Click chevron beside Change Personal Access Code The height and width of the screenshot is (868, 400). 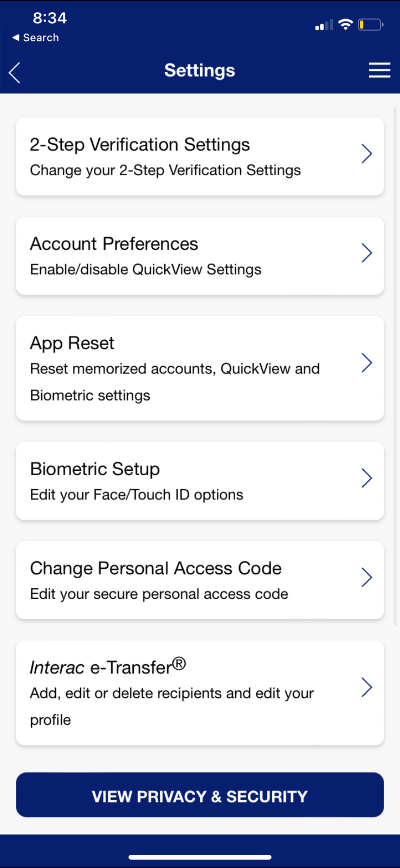tap(366, 577)
